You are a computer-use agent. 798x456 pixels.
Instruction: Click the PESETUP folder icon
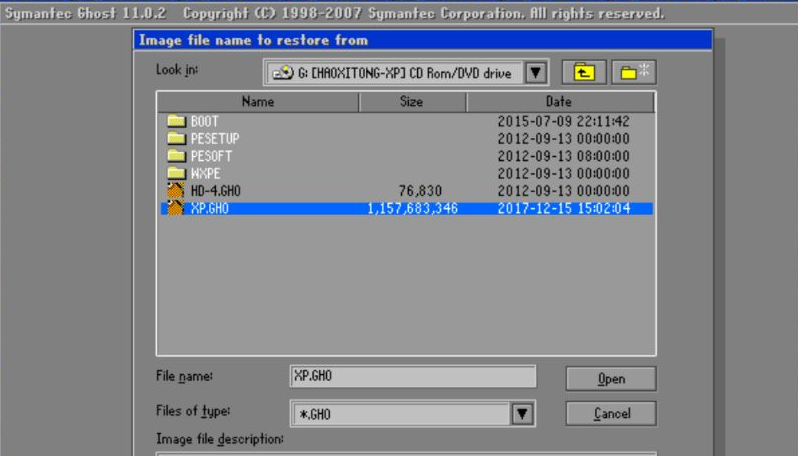click(176, 138)
